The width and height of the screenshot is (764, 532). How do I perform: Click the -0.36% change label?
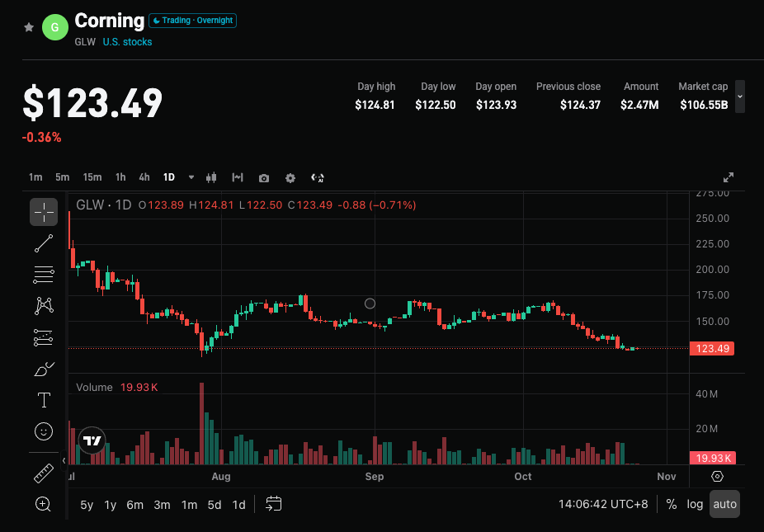click(x=41, y=138)
